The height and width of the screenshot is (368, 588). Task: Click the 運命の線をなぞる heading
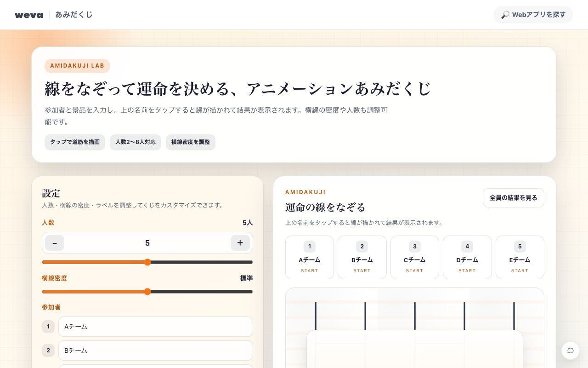click(x=325, y=207)
